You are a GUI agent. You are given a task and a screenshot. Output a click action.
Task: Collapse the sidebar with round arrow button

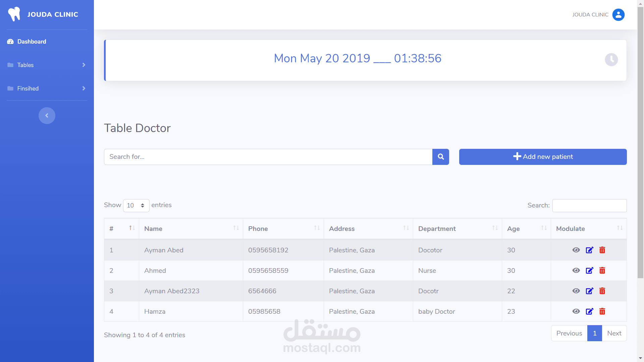(x=47, y=116)
